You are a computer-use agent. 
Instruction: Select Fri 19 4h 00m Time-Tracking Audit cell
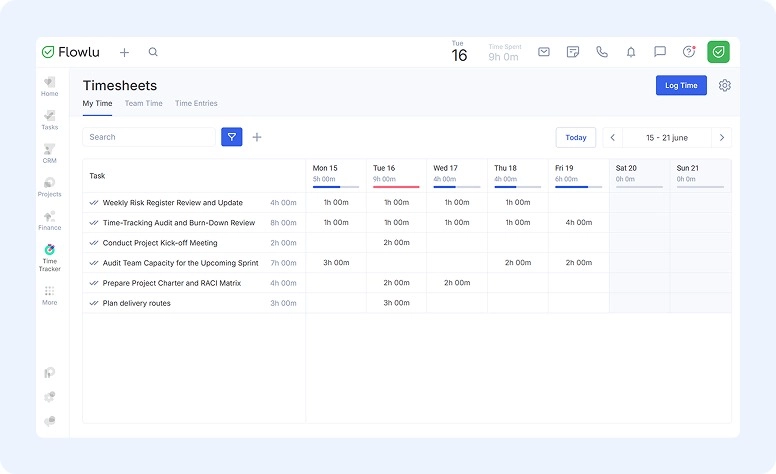(x=579, y=223)
